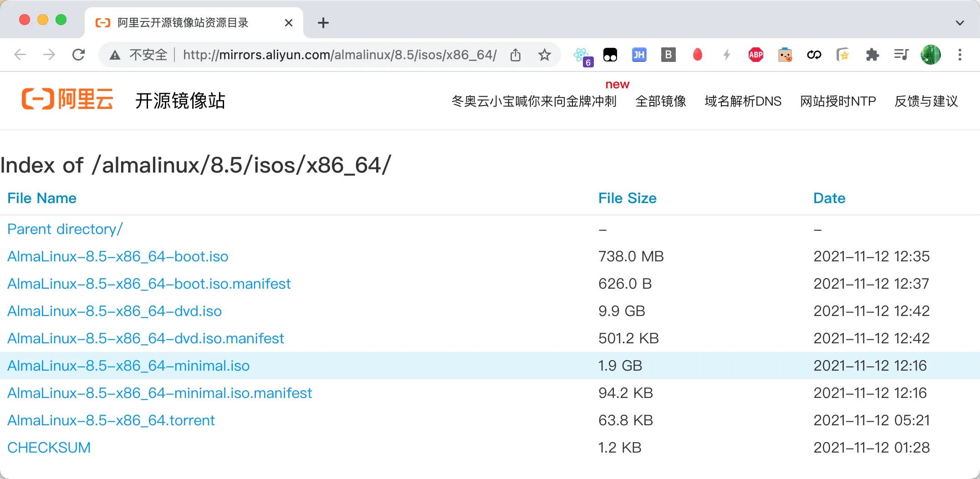This screenshot has height=479, width=980.
Task: Click the date 2021-11-12 12:37
Action: (872, 284)
